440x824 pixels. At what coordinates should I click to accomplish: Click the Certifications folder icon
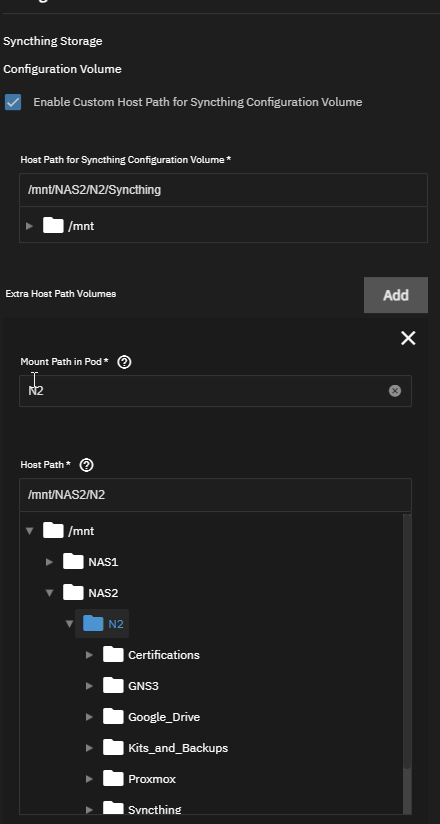click(113, 655)
